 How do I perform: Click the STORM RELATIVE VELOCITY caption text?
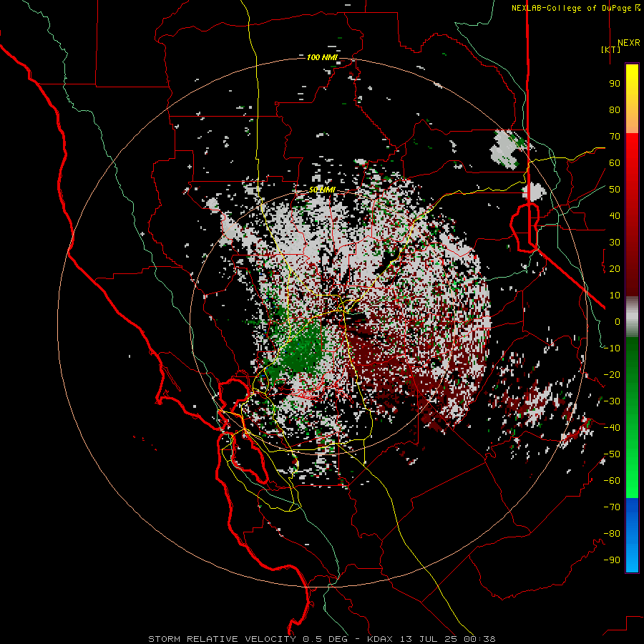pos(223,639)
